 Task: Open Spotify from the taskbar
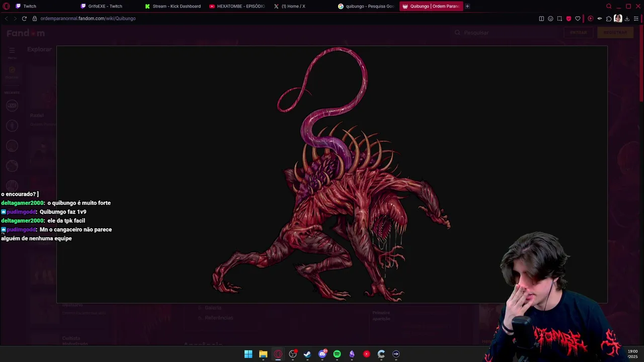337,354
